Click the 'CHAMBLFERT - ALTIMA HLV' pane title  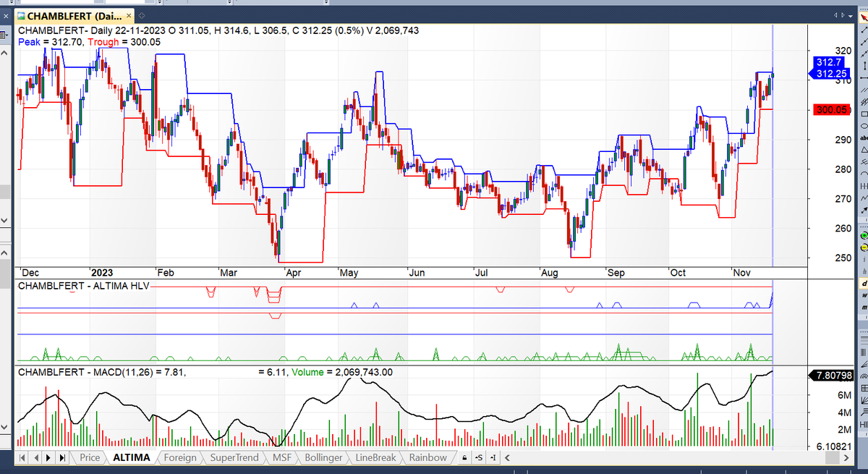[x=83, y=286]
